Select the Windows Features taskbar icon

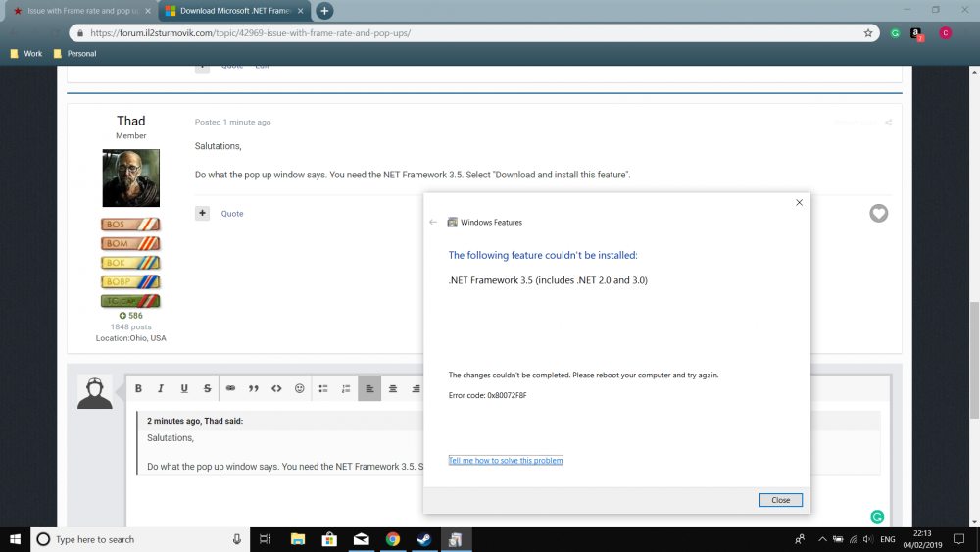point(456,539)
